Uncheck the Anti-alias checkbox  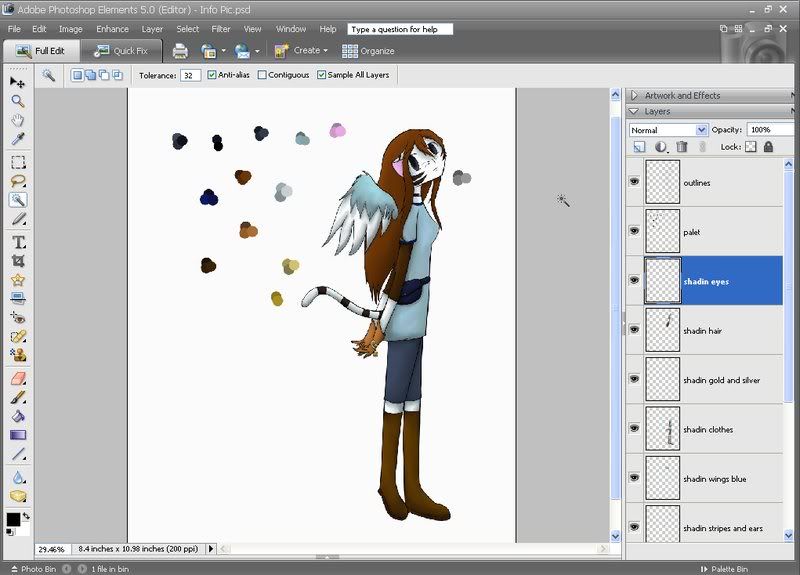212,75
